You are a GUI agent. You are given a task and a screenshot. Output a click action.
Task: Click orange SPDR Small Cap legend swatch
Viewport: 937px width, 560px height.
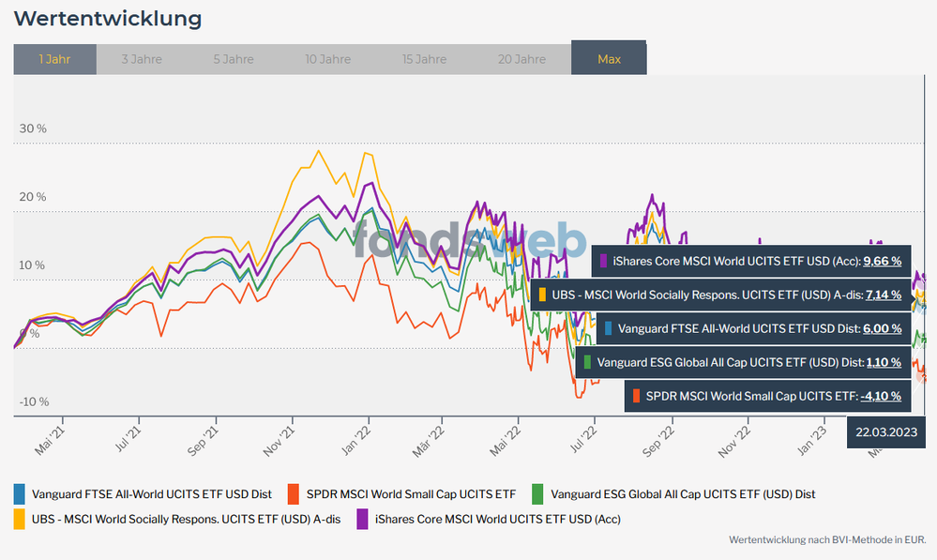pyautogui.click(x=294, y=493)
